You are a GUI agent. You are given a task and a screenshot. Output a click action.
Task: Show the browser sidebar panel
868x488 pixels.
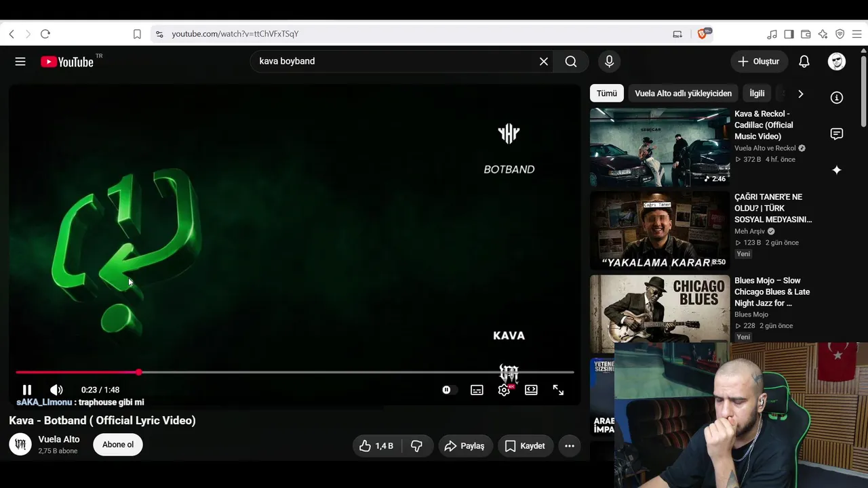789,34
